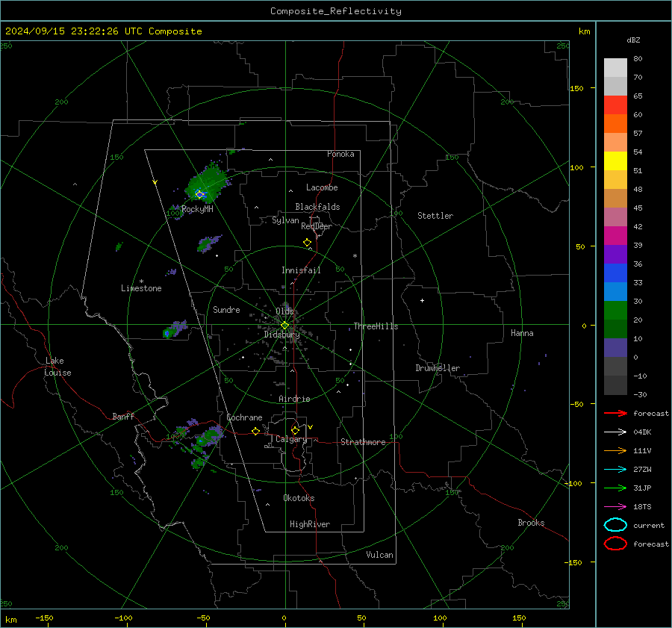This screenshot has height=628, width=672.
Task: Click the Strathmore map label
Action: (x=363, y=442)
